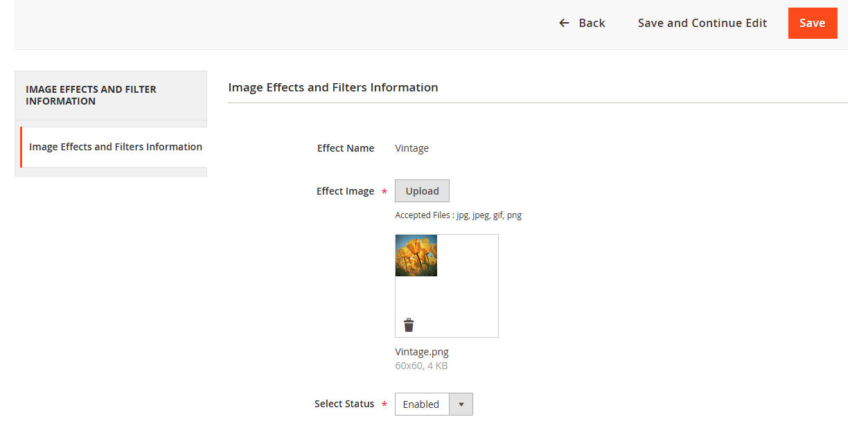The height and width of the screenshot is (428, 868).
Task: Select the Vintage effect name value
Action: click(411, 148)
